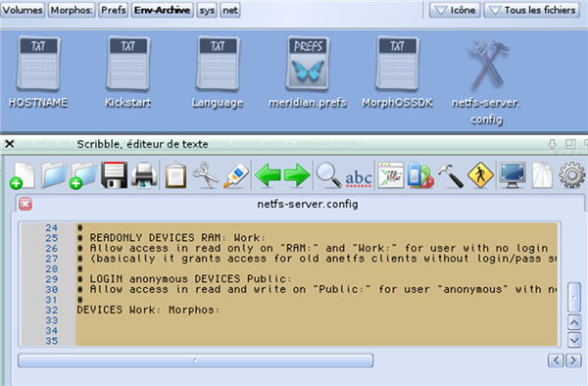Click the scroll up arrow in editor
This screenshot has width=588, height=386.
pyautogui.click(x=574, y=322)
